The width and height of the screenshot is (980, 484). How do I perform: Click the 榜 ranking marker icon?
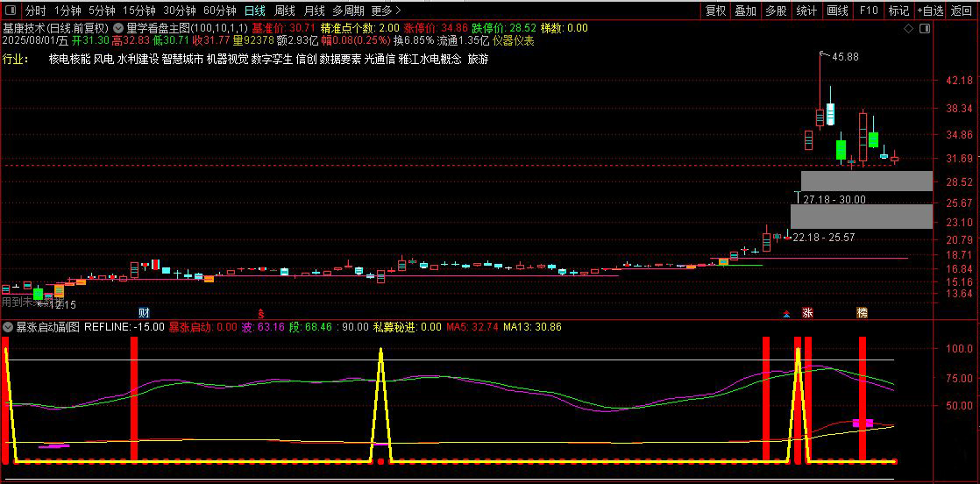point(862,312)
